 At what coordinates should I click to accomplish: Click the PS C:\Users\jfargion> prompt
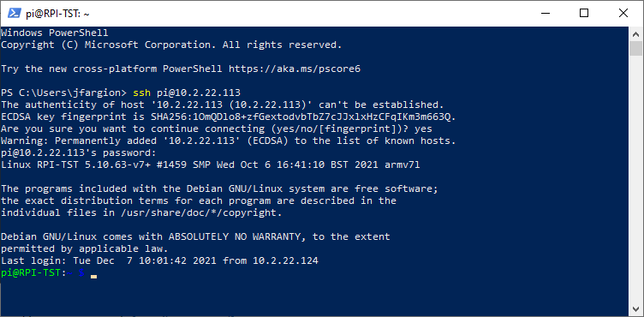pyautogui.click(x=64, y=93)
